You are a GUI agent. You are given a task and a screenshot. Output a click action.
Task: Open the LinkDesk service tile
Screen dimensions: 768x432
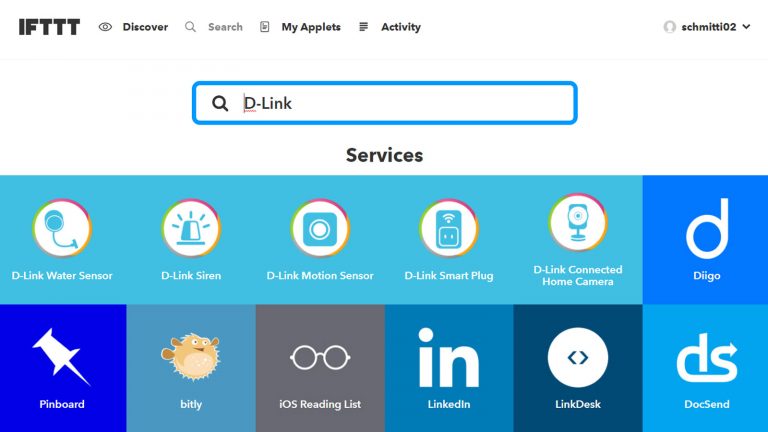tap(578, 368)
